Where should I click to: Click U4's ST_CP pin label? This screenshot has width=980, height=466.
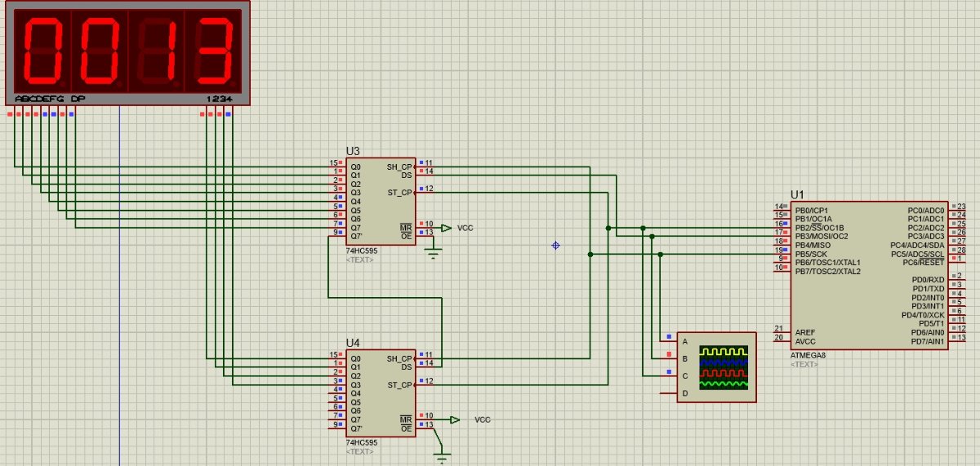coord(399,384)
